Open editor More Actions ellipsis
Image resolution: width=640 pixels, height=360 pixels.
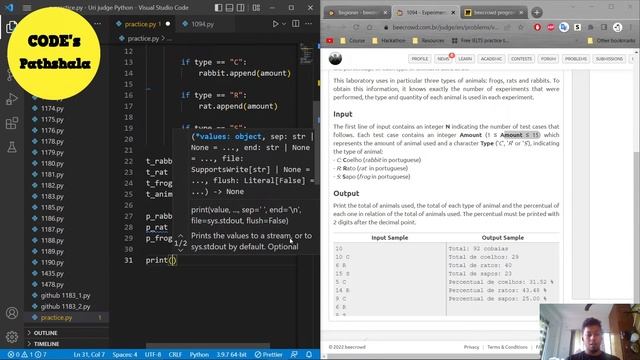tap(309, 24)
